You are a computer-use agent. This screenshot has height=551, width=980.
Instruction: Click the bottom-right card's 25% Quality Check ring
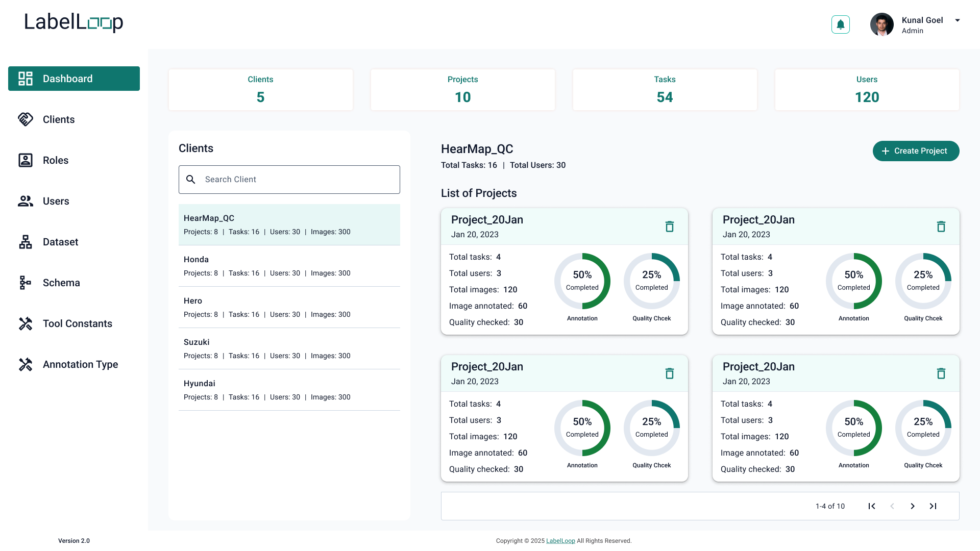(x=923, y=428)
